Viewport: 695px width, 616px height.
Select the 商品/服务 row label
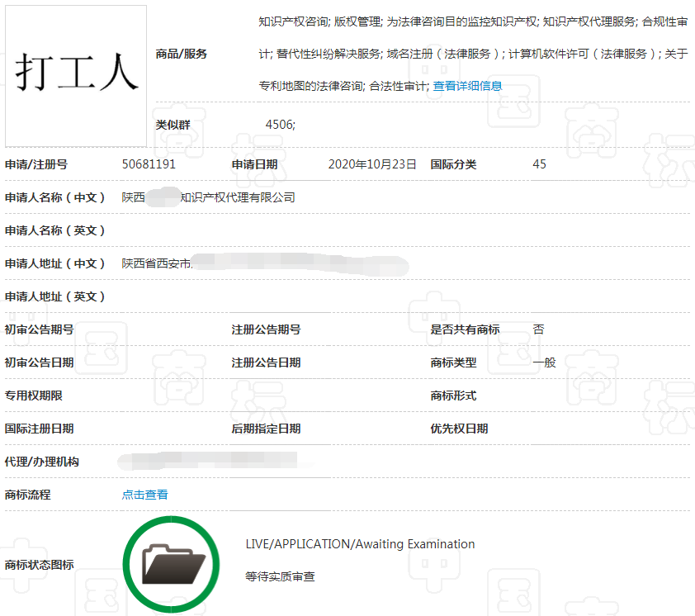pyautogui.click(x=183, y=54)
